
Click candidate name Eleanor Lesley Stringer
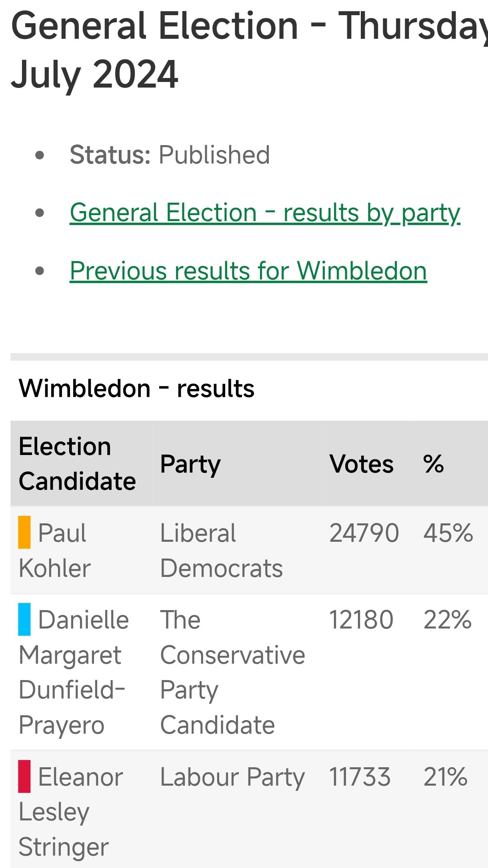(70, 812)
